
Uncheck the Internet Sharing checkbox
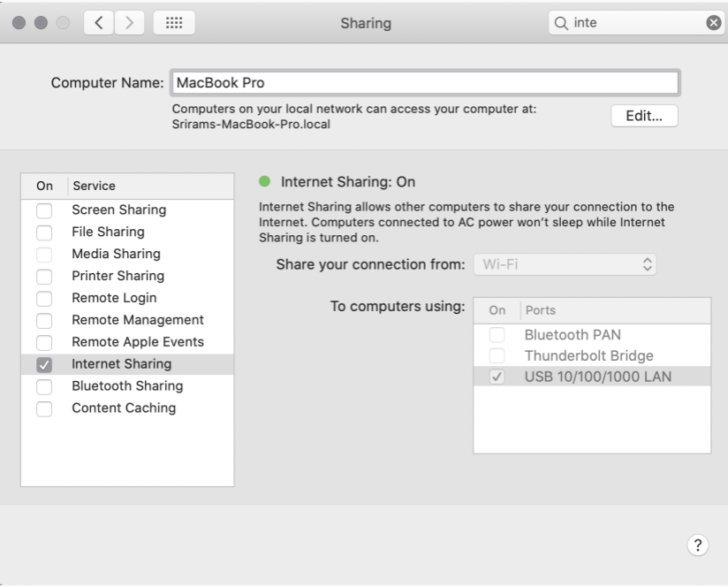coord(44,365)
